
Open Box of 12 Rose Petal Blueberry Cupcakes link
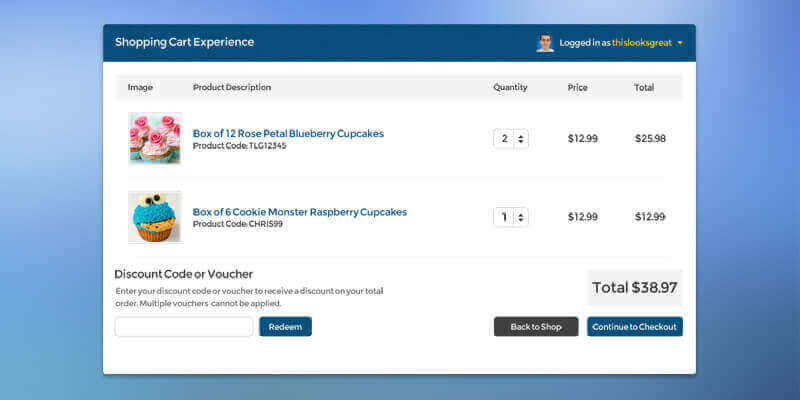coord(288,133)
